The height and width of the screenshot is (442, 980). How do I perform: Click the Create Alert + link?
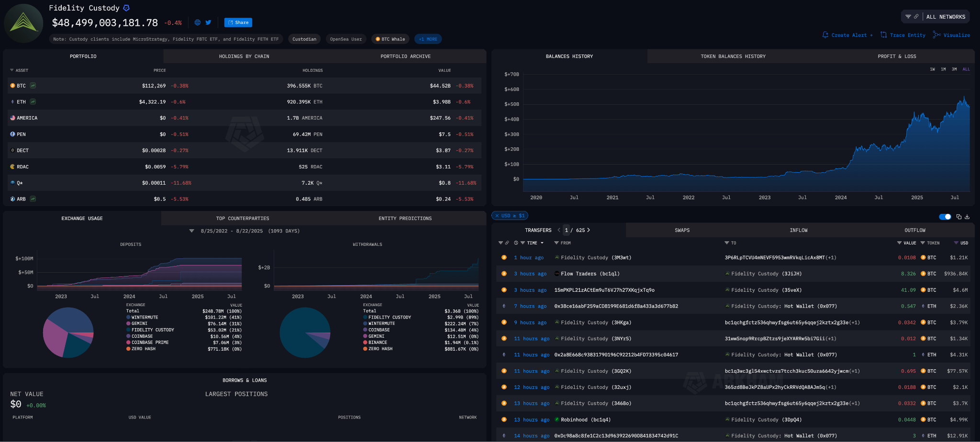pyautogui.click(x=852, y=35)
